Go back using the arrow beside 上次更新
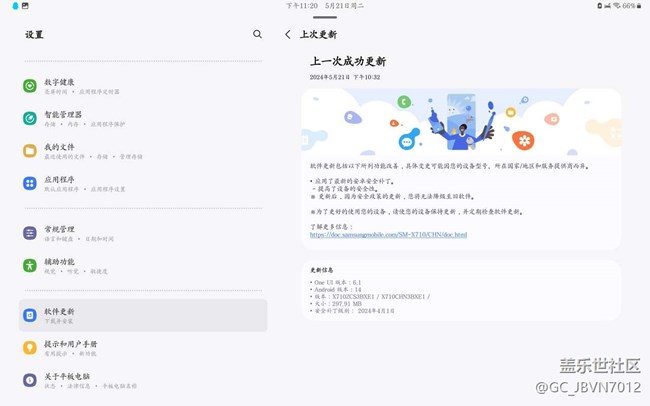 [x=288, y=34]
